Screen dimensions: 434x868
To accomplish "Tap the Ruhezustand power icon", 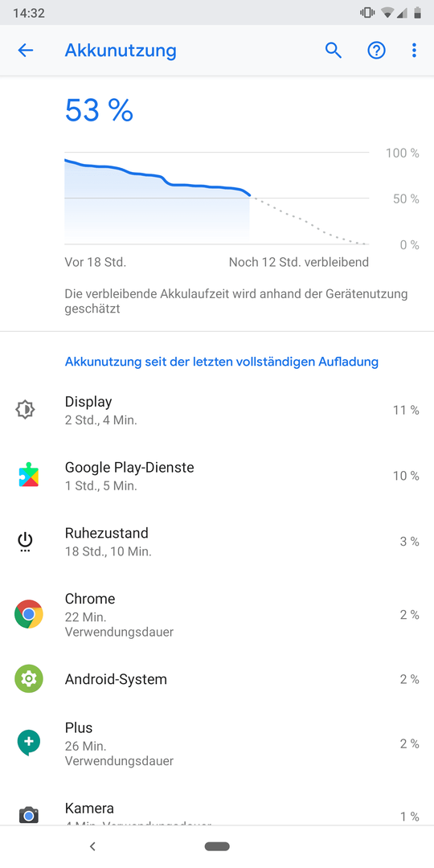I will point(26,542).
